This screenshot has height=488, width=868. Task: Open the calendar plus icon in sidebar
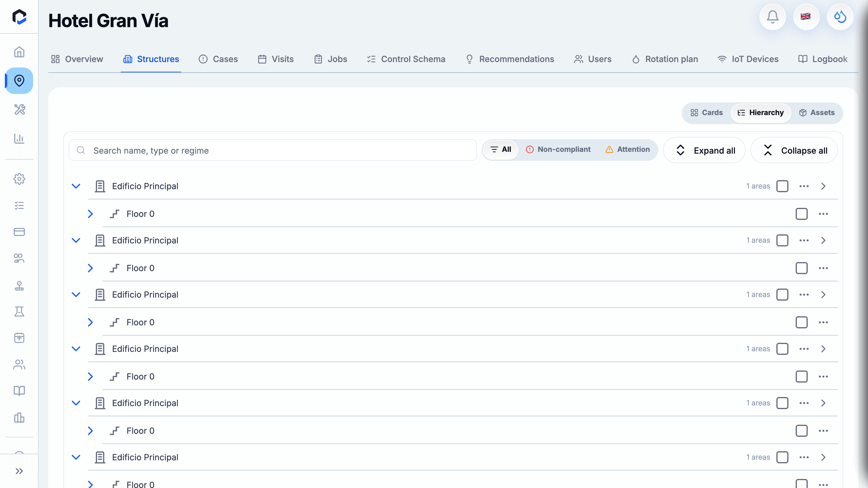click(19, 338)
